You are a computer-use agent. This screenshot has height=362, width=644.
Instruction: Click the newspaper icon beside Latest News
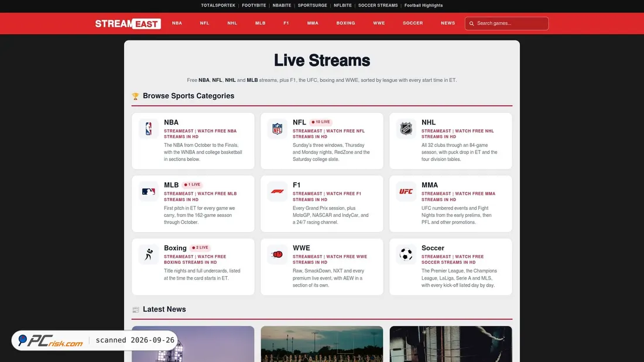click(136, 309)
